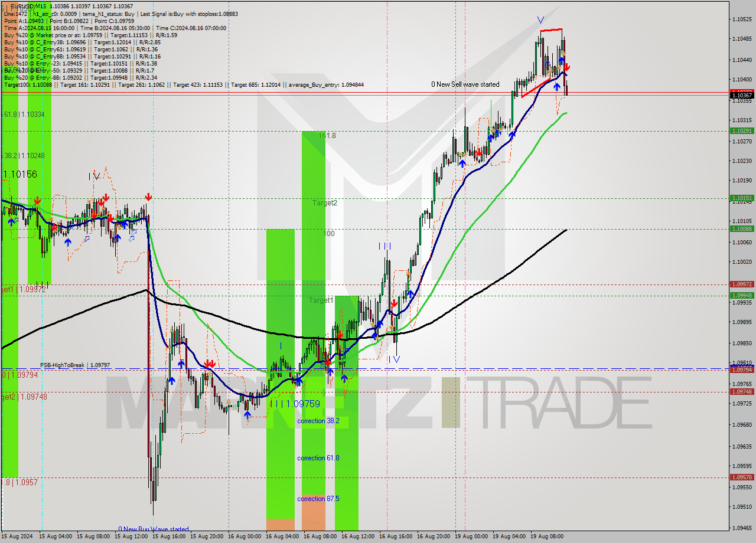The image size is (756, 543).
Task: Select the 'Target2' label on green column
Action: pyautogui.click(x=325, y=203)
